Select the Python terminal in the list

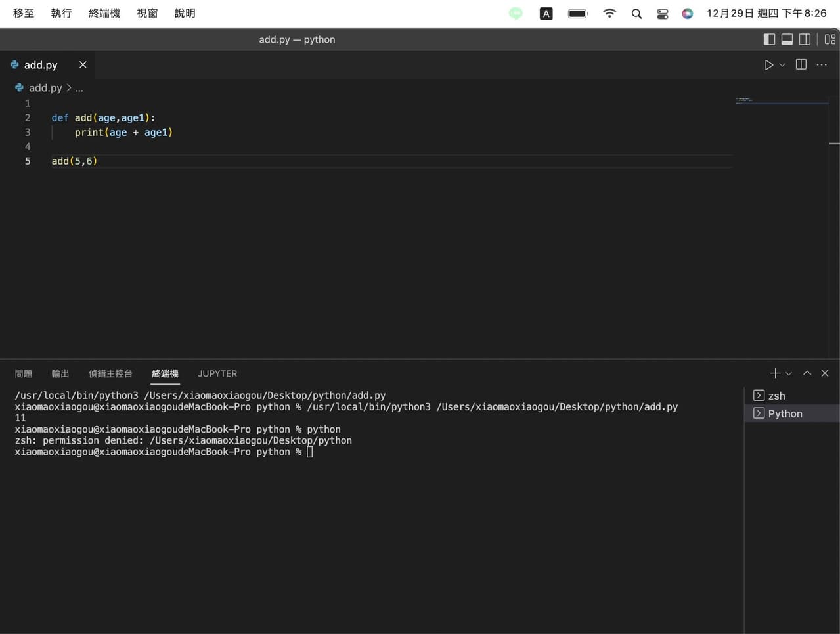tap(785, 413)
